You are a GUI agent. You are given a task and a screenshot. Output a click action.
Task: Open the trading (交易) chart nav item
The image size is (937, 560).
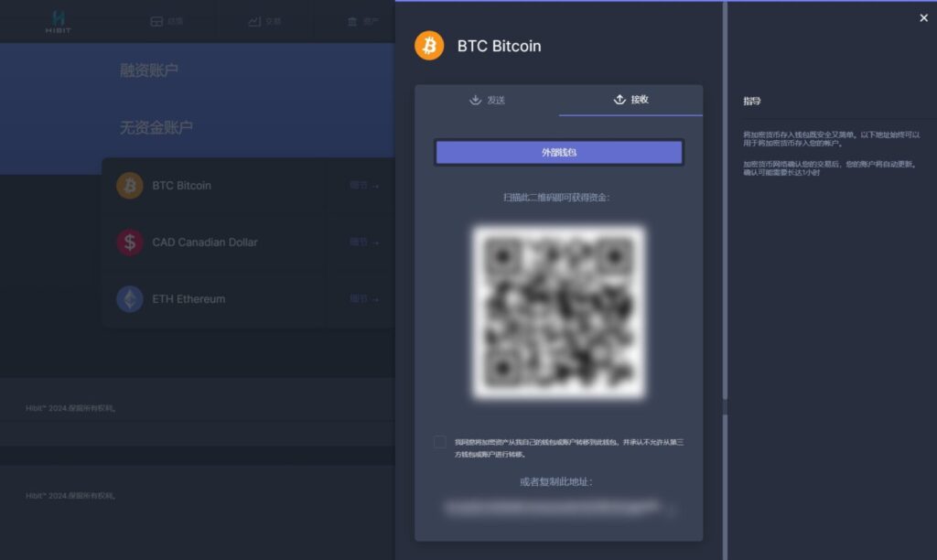point(264,22)
